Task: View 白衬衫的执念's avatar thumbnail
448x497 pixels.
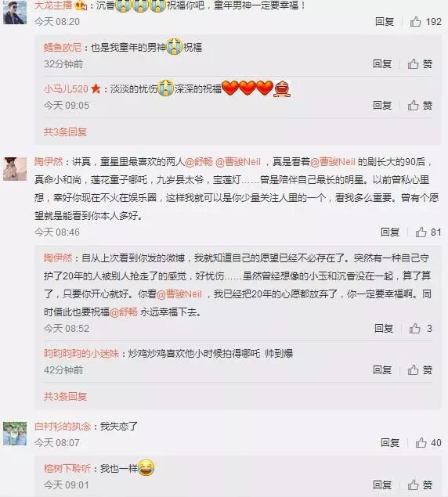Action: (x=15, y=434)
